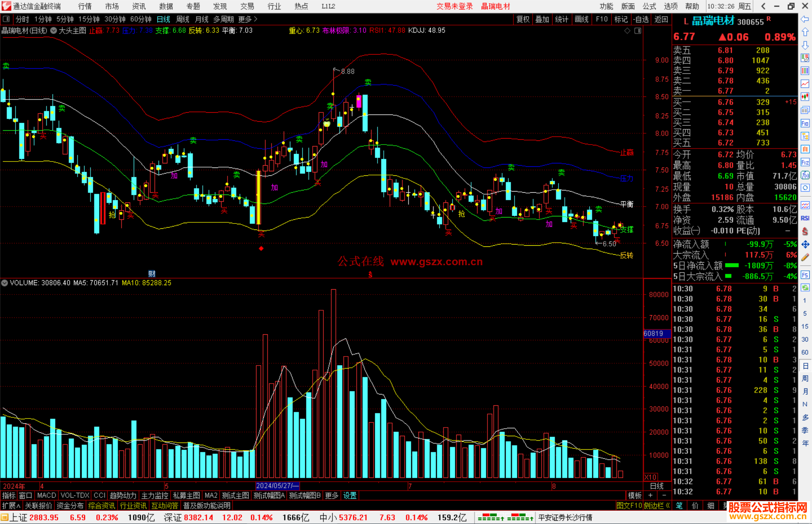Toggle the VOLUME indicator circle button

[5, 283]
